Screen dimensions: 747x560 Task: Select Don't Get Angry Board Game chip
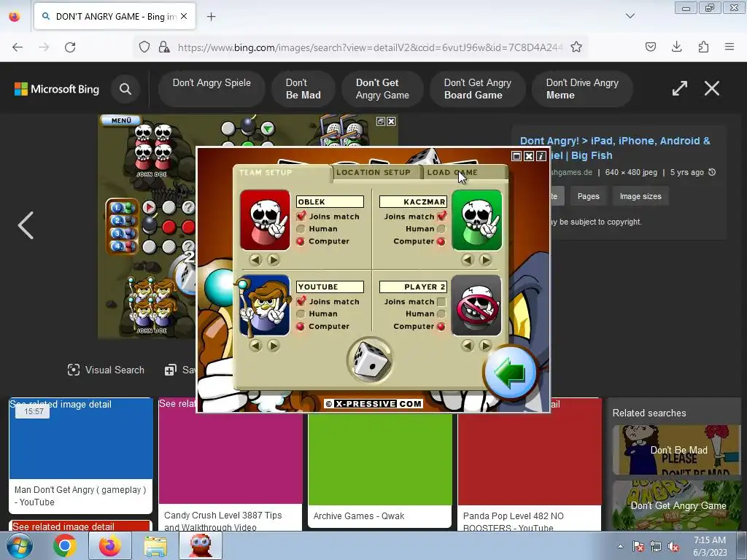[x=477, y=88]
